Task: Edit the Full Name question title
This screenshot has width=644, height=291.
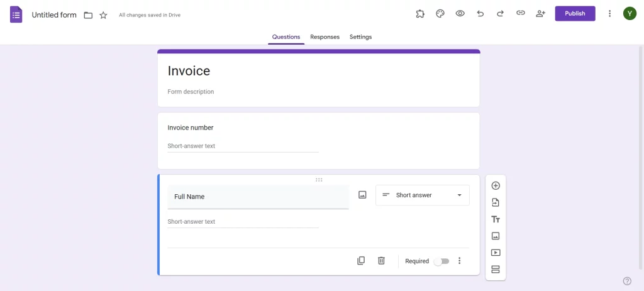Action: (x=258, y=197)
